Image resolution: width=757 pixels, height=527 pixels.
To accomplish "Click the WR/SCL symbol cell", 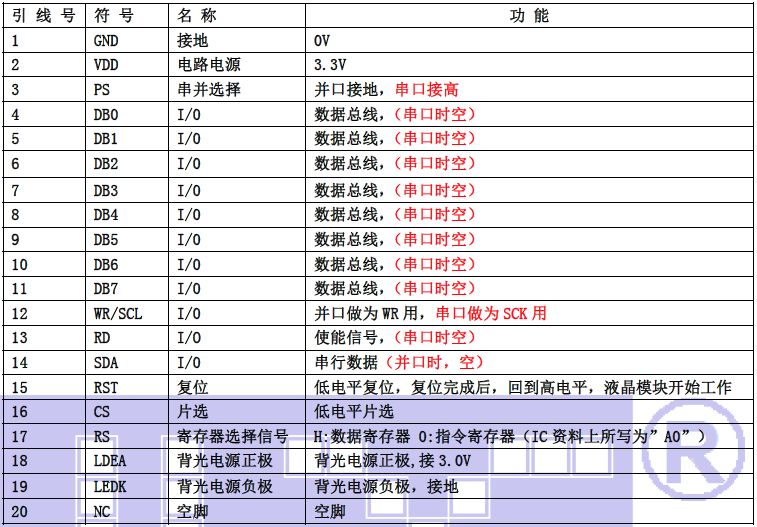I will [118, 314].
